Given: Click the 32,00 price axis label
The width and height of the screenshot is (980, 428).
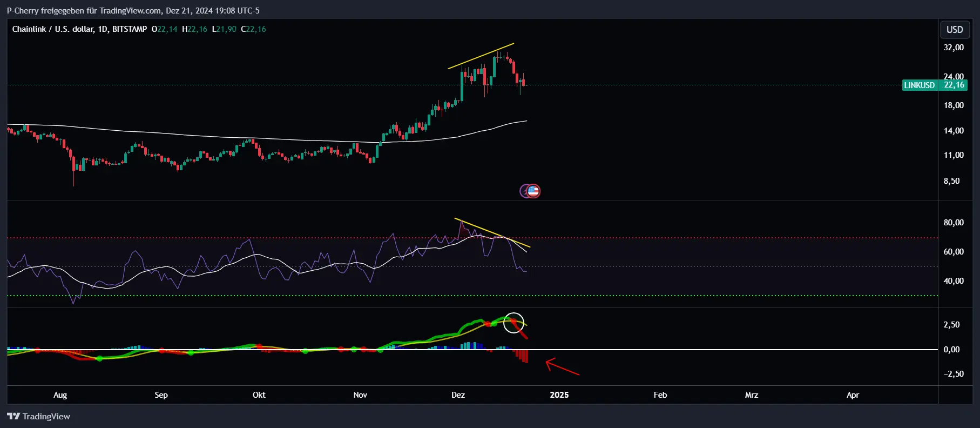Looking at the screenshot, I should [x=954, y=48].
